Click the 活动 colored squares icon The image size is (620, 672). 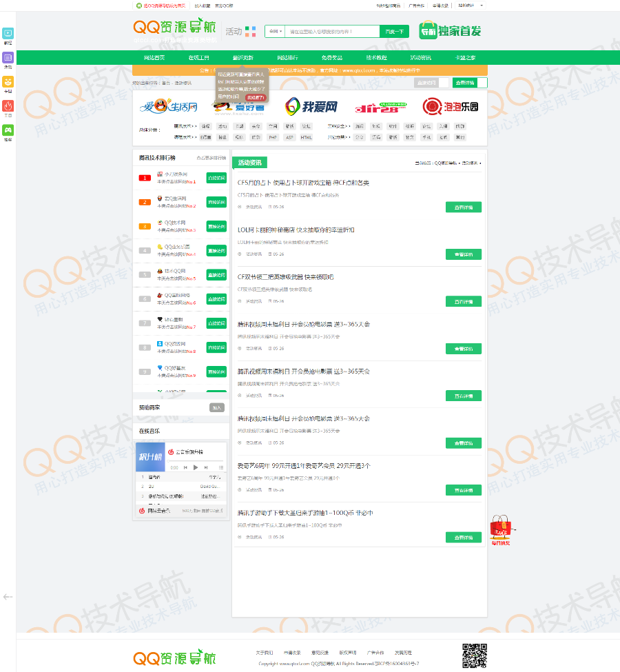pyautogui.click(x=251, y=31)
